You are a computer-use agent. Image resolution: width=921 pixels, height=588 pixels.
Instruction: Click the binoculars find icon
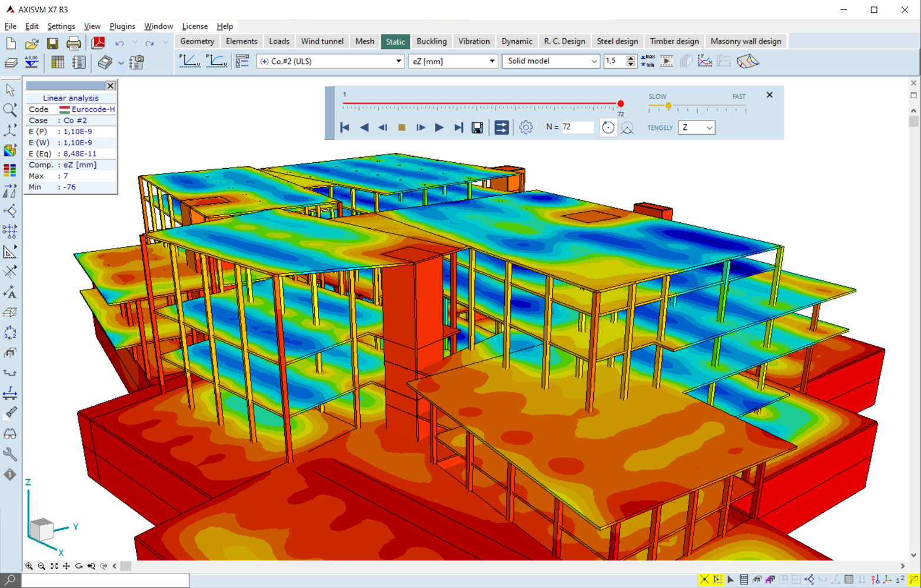point(10,434)
